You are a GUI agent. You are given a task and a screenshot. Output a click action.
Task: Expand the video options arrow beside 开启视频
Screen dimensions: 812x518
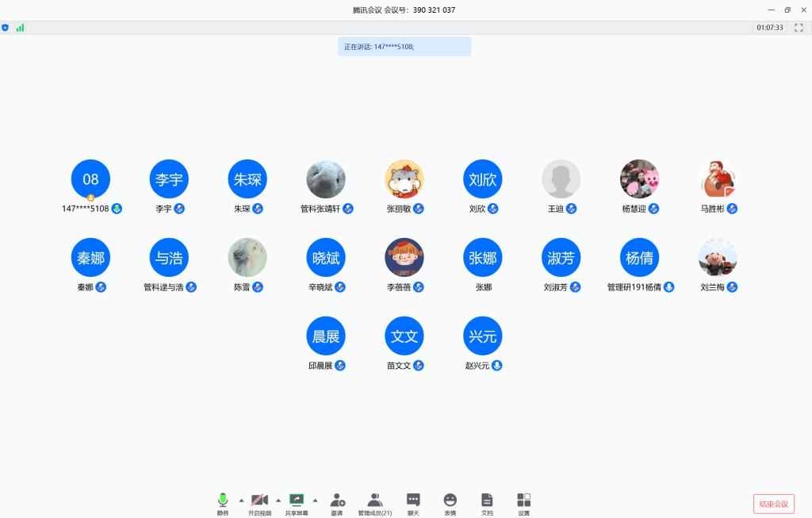pyautogui.click(x=278, y=500)
